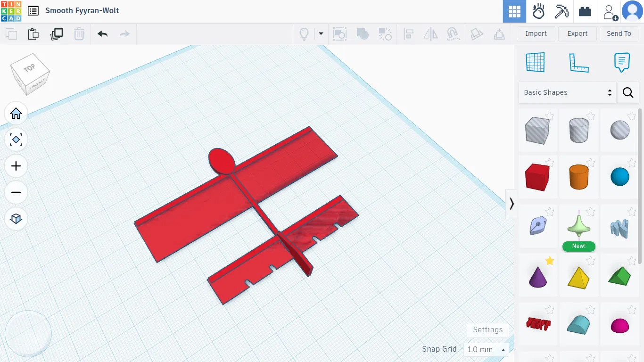Click the shape search magnifier icon
The height and width of the screenshot is (362, 644).
point(628,92)
